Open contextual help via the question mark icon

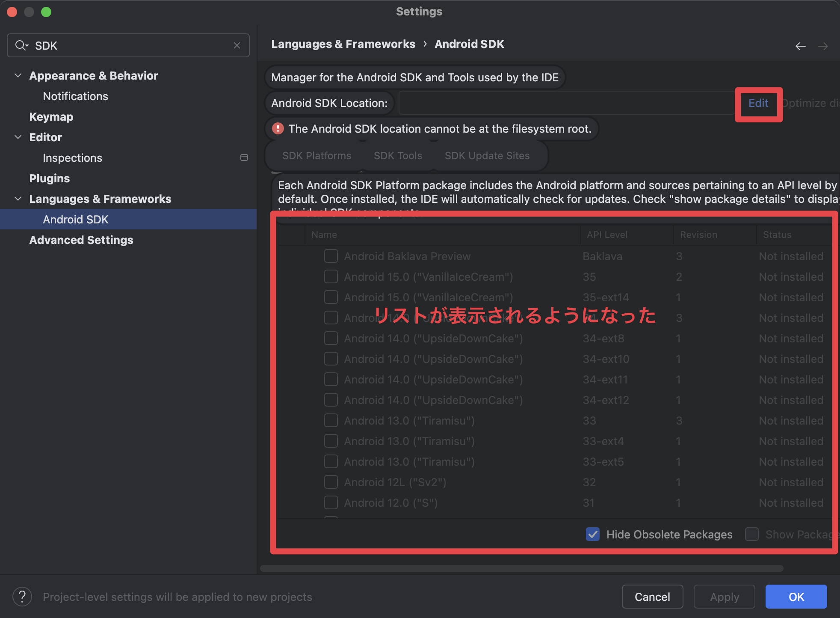[22, 596]
